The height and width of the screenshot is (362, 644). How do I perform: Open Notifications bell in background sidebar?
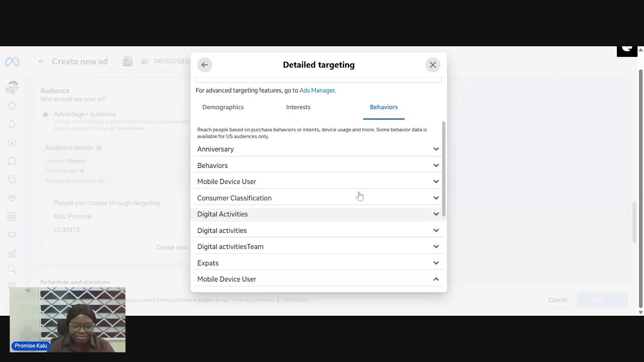(12, 124)
